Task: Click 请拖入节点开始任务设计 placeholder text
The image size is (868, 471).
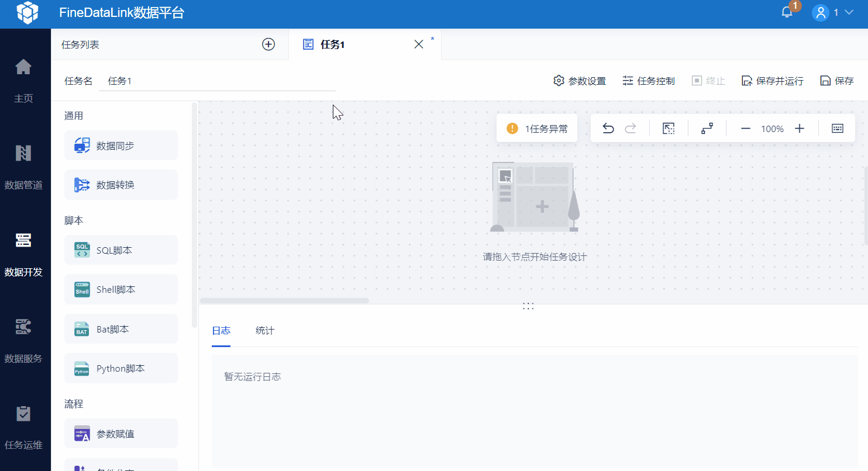Action: click(535, 257)
